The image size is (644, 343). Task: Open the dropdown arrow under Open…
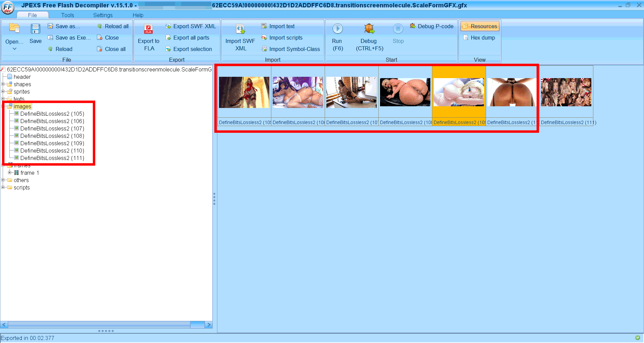(14, 49)
